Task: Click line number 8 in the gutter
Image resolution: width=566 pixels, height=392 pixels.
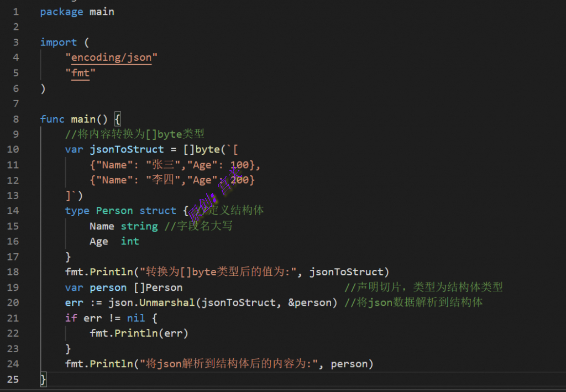Action: click(15, 119)
